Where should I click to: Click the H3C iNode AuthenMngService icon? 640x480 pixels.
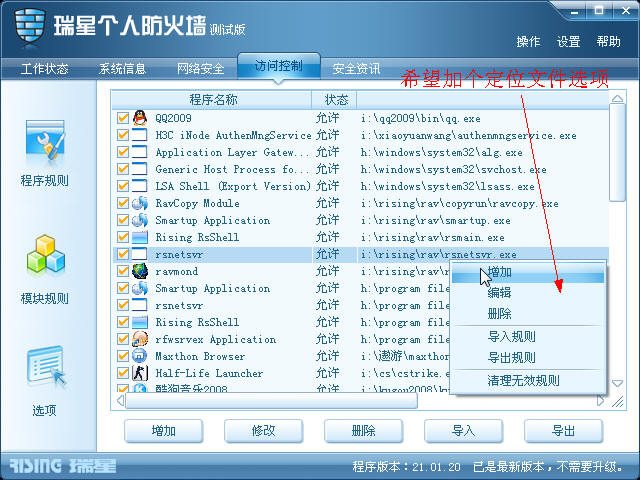(140, 135)
